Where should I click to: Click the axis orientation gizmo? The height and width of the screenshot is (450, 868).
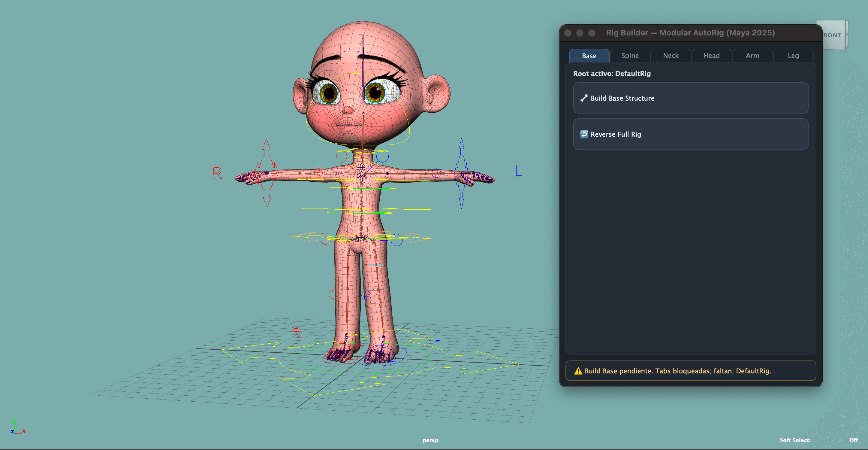(x=18, y=427)
